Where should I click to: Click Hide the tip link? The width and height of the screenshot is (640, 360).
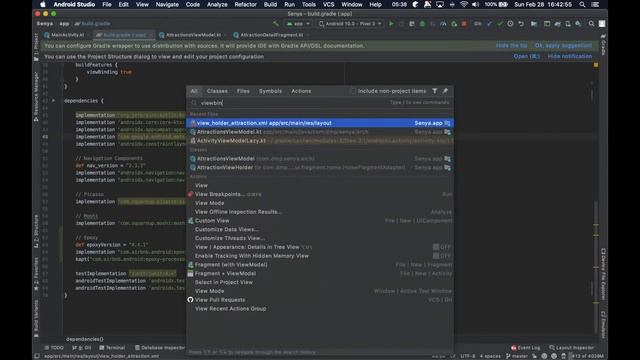[511, 46]
